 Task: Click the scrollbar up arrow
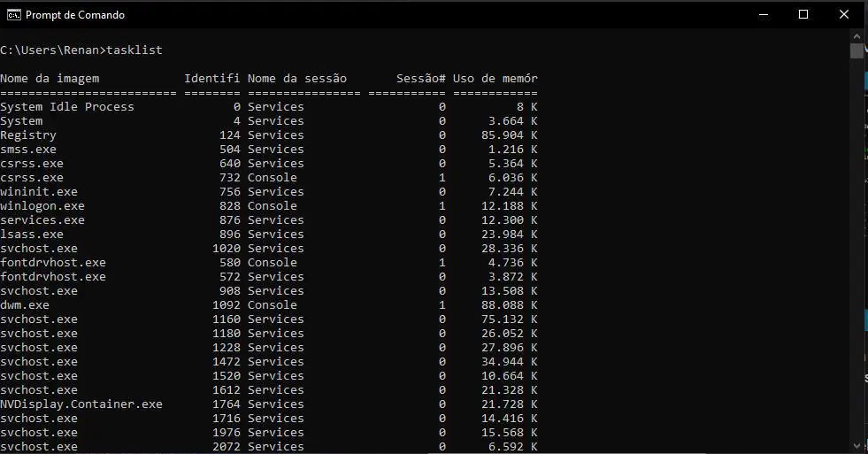pyautogui.click(x=856, y=36)
